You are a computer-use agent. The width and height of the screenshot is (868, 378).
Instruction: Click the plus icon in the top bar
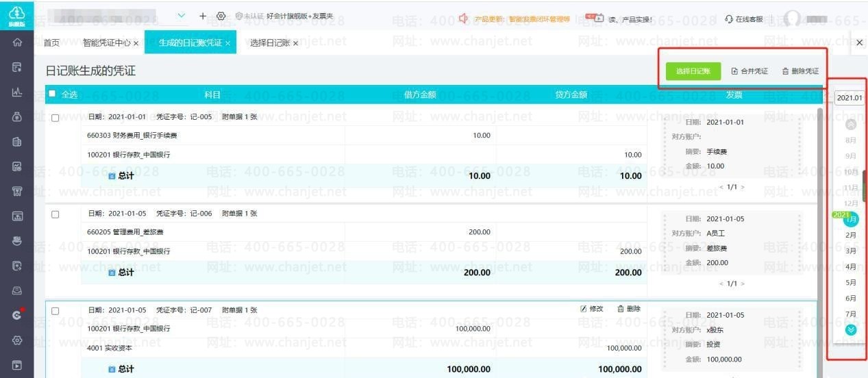click(203, 16)
